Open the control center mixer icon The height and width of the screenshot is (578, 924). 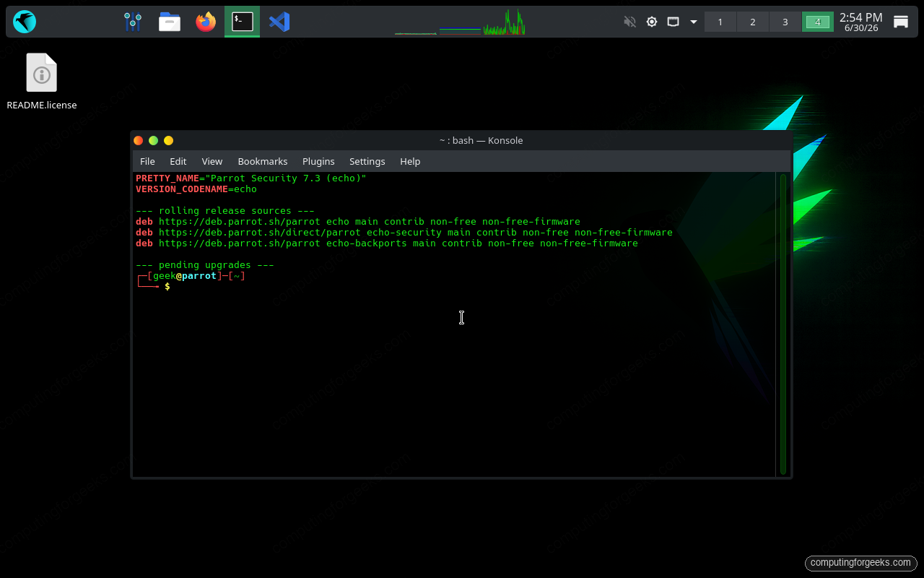point(133,22)
